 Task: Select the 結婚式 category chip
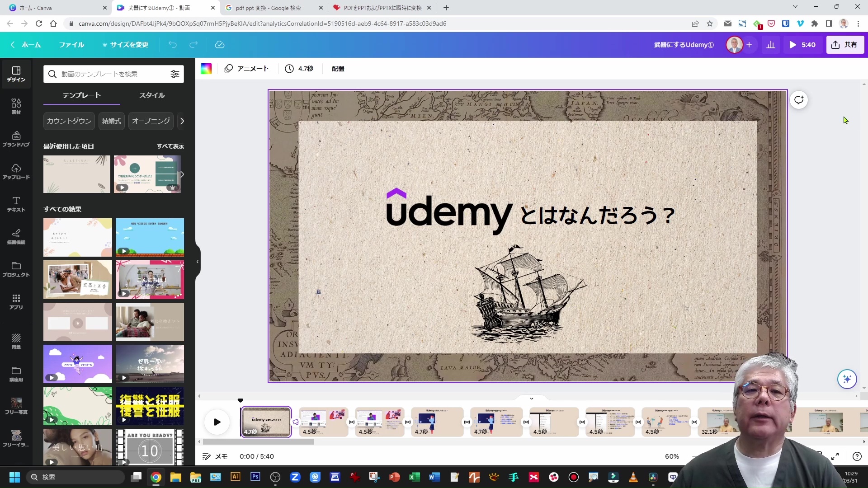point(111,121)
